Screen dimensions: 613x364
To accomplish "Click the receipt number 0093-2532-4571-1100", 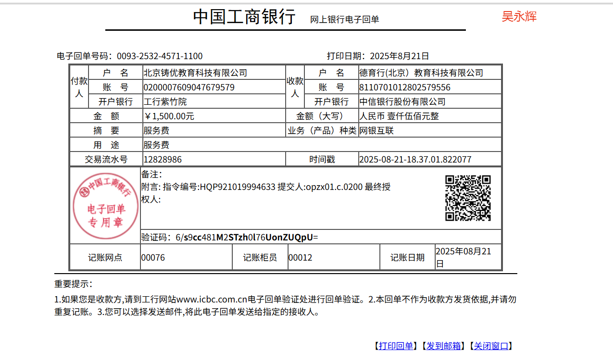I will point(160,56).
